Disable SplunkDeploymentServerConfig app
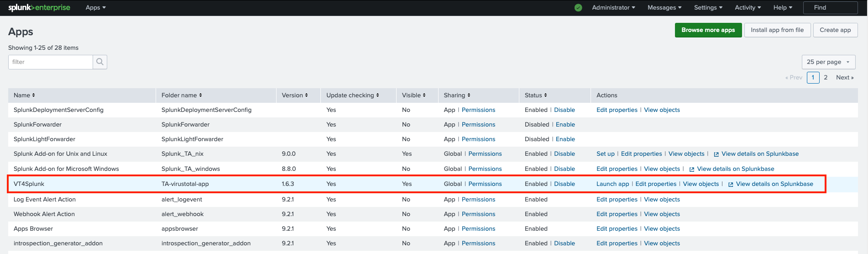This screenshot has width=868, height=254. [x=564, y=110]
